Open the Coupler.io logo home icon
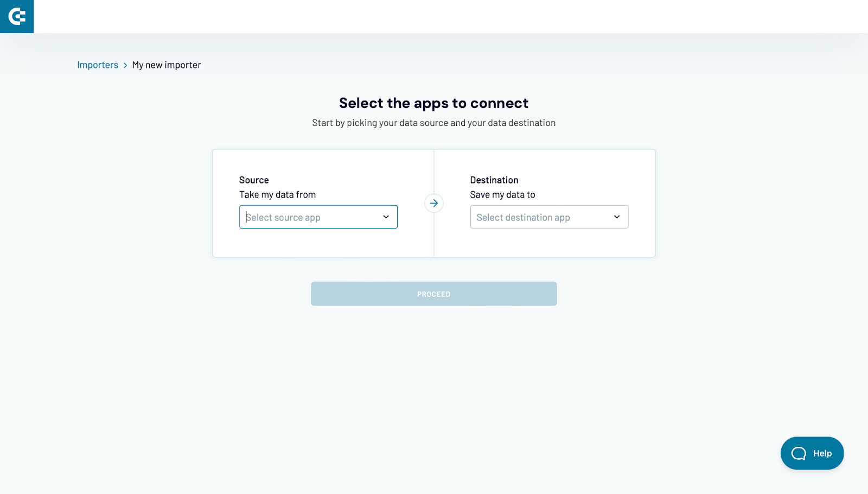 pos(17,16)
